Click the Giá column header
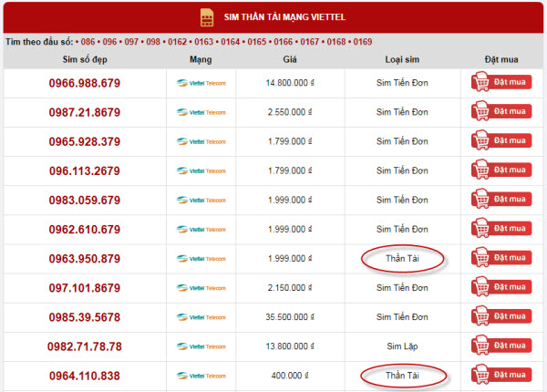This screenshot has width=547, height=392. [x=290, y=59]
